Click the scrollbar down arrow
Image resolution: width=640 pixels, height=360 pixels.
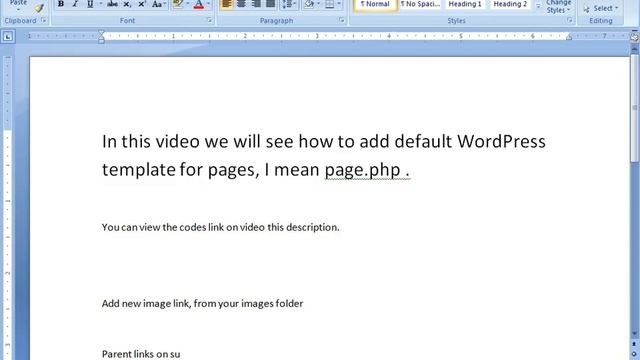click(x=634, y=334)
